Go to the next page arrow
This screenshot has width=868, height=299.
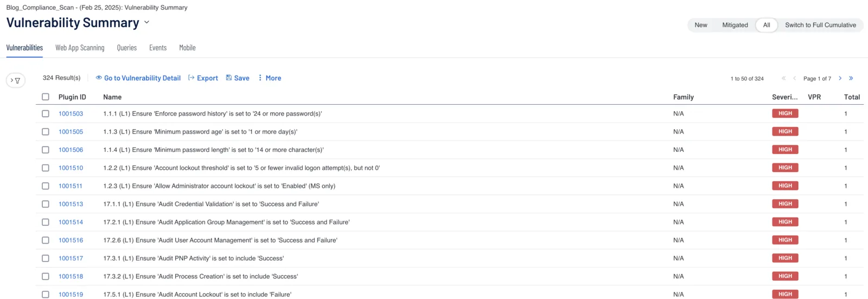(x=840, y=78)
